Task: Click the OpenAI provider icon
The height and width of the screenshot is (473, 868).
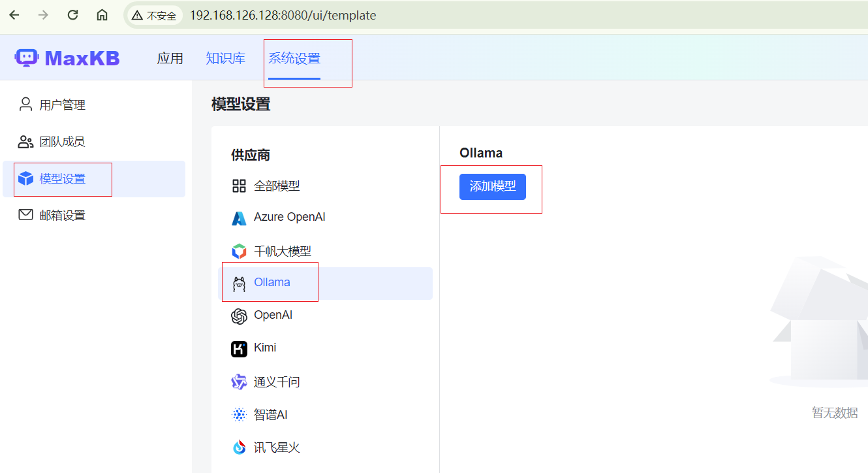Action: (x=239, y=315)
